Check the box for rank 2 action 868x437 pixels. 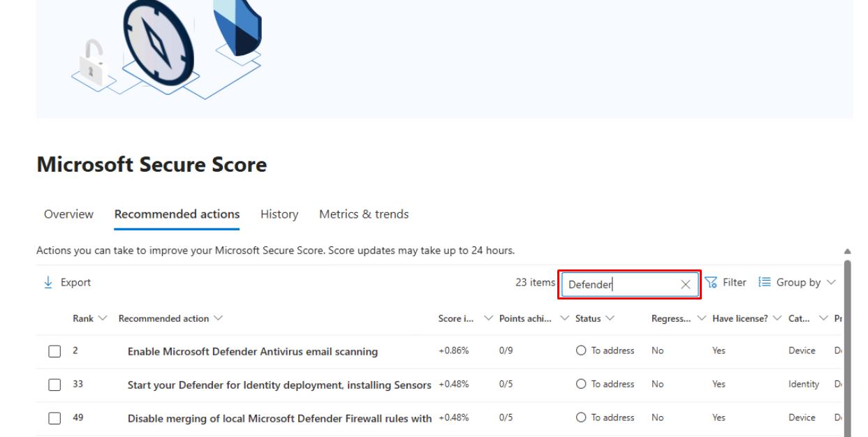(x=55, y=352)
